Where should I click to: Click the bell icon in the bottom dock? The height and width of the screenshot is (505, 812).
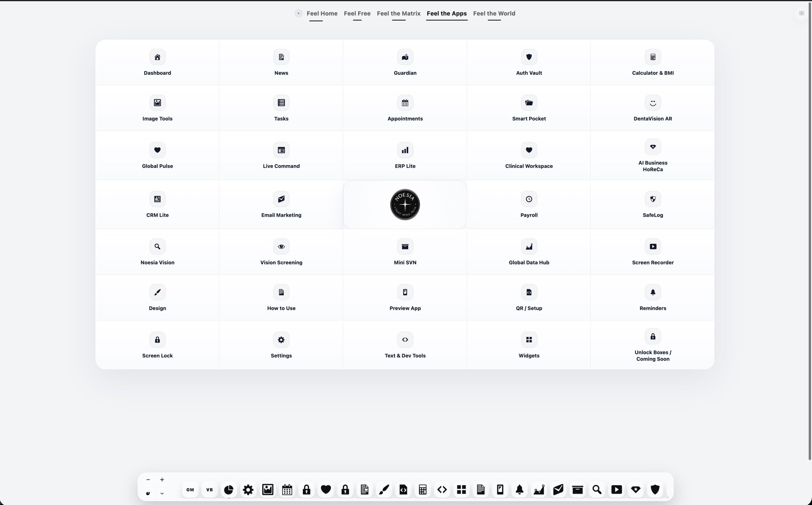520,490
